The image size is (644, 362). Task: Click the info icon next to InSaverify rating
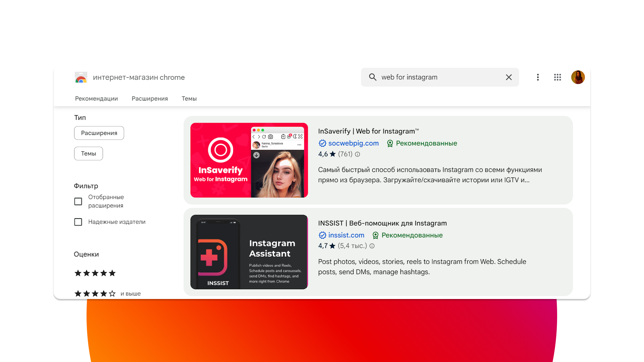tap(358, 154)
